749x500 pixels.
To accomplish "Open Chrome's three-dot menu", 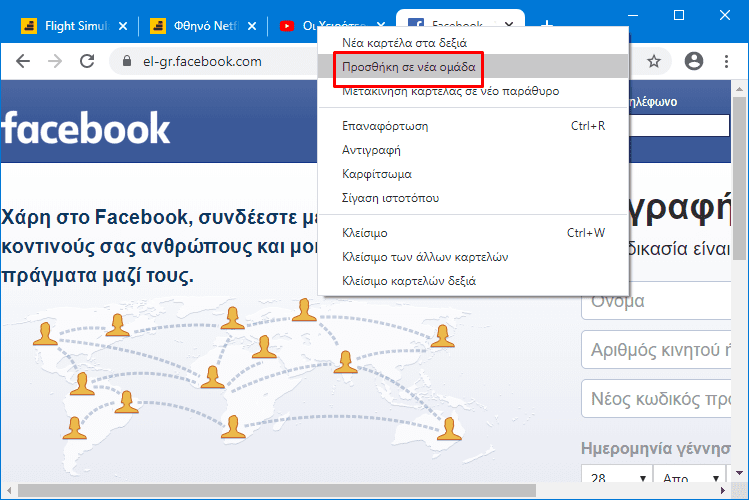I will (726, 61).
